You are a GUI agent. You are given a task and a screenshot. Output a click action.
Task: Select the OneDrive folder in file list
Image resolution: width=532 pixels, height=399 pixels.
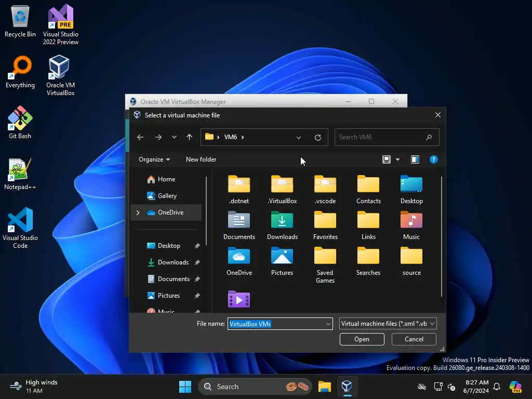click(239, 262)
